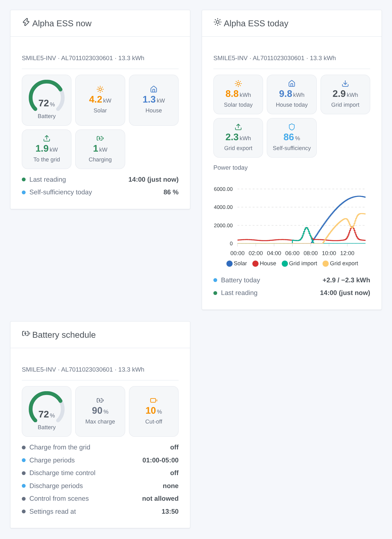The width and height of the screenshot is (392, 539).
Task: Open the Alpha ESS today card title
Action: coord(256,23)
